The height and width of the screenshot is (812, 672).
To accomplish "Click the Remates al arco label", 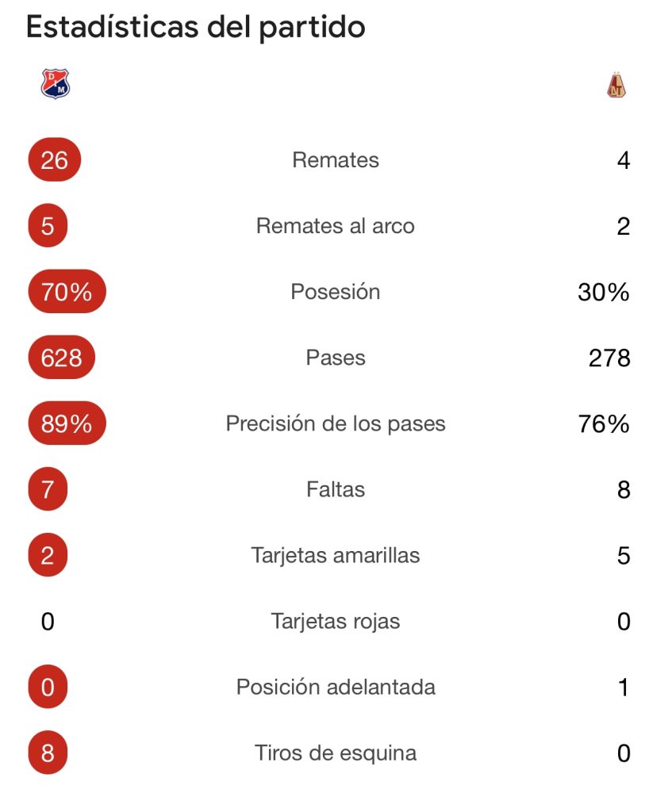I will pos(336,226).
